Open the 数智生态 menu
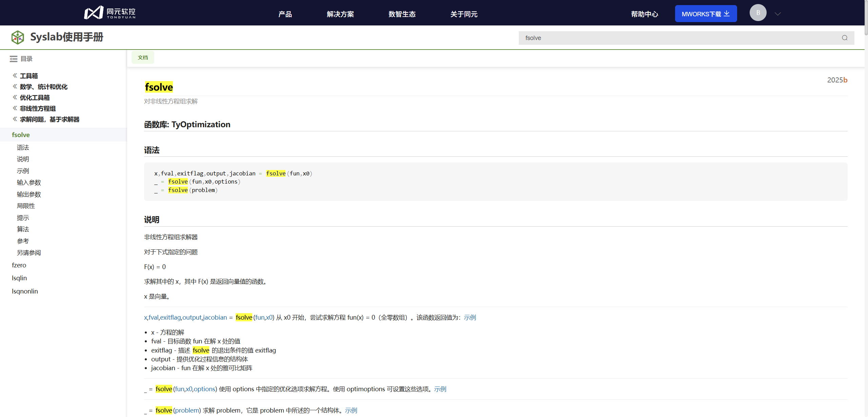This screenshot has width=868, height=417. click(x=402, y=14)
